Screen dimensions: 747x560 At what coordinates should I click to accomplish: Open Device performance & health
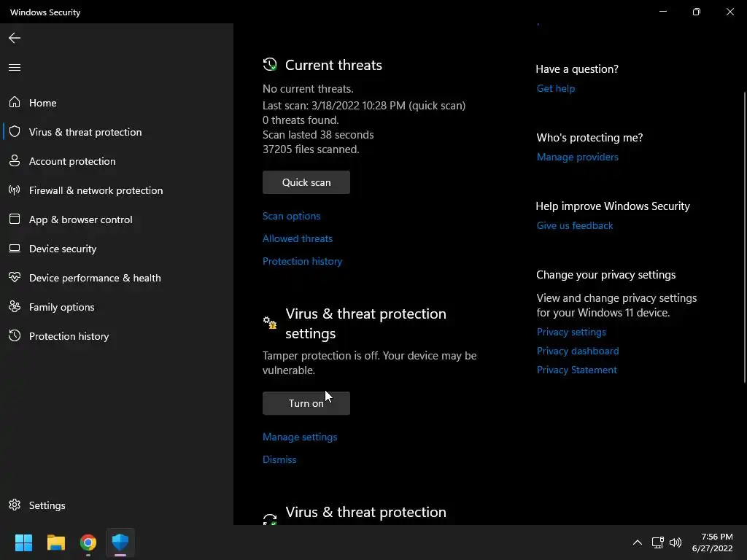click(x=117, y=278)
